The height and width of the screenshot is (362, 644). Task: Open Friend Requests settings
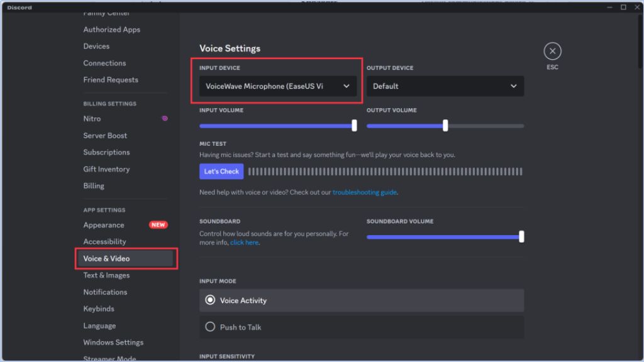pos(111,80)
